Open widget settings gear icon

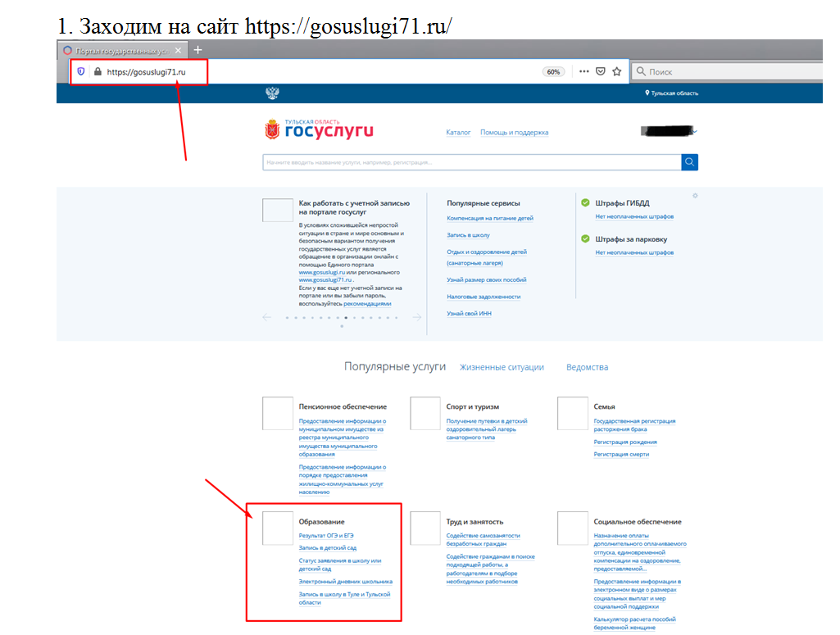pyautogui.click(x=695, y=196)
